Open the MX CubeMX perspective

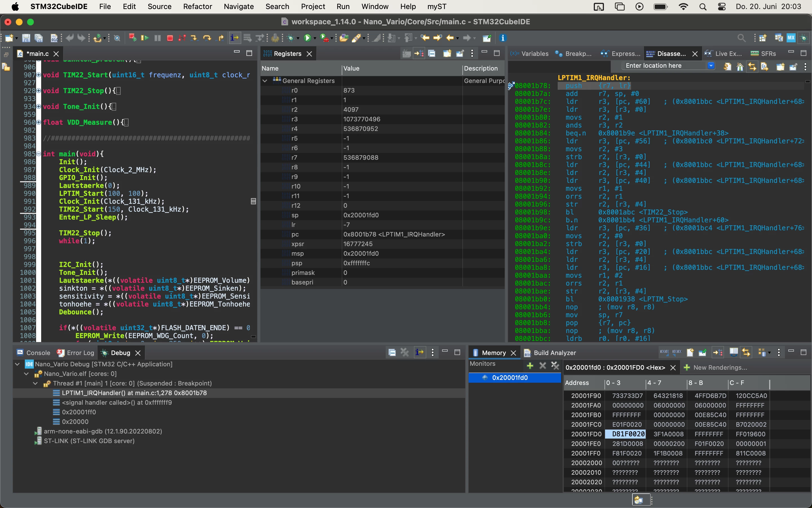[x=791, y=38]
